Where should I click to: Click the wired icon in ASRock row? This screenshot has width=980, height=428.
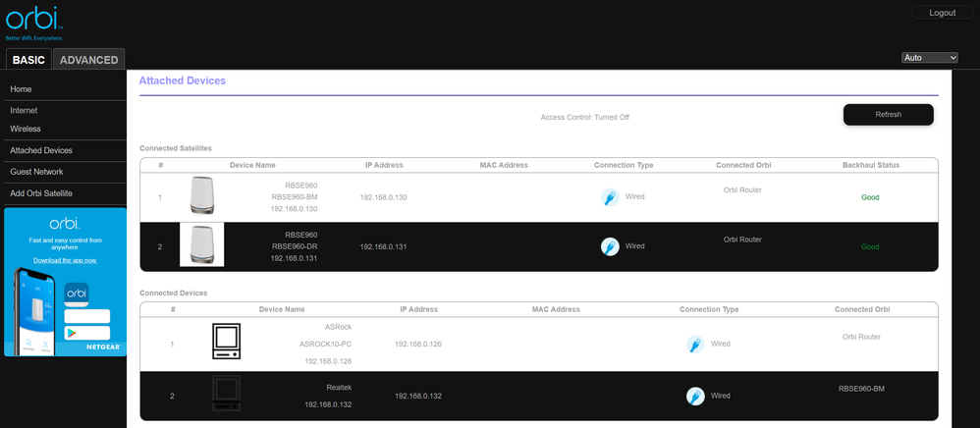tap(695, 345)
